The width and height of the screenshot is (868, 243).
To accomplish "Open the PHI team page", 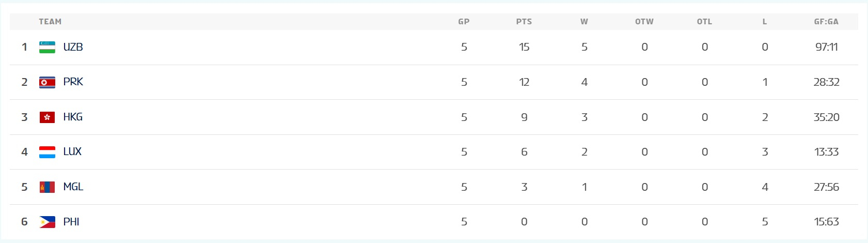I will (x=71, y=222).
